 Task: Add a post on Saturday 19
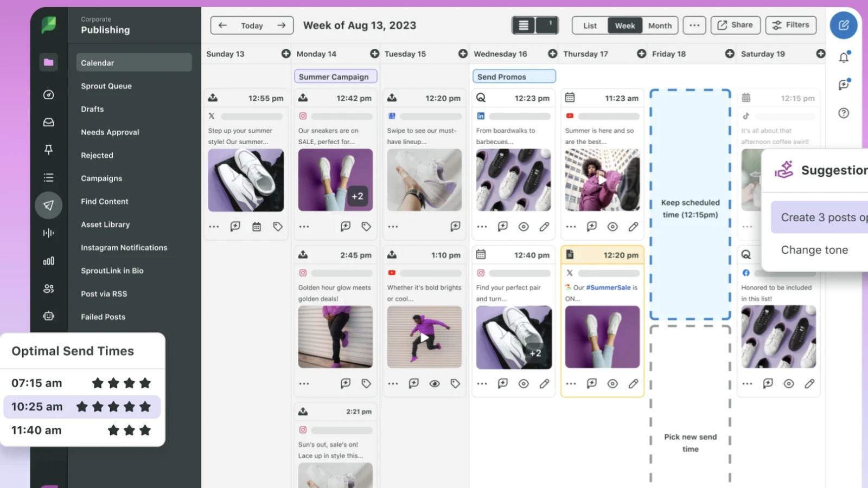coord(821,54)
